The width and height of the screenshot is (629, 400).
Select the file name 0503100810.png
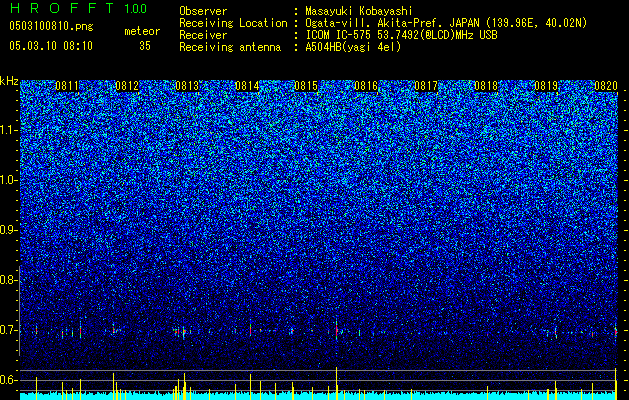pos(51,27)
